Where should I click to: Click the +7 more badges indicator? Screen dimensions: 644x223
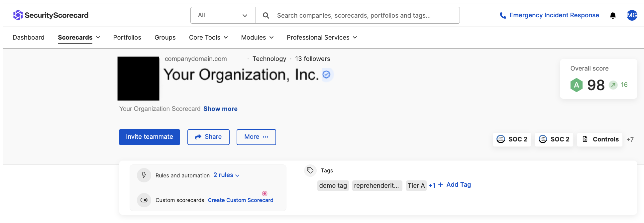[x=630, y=139]
